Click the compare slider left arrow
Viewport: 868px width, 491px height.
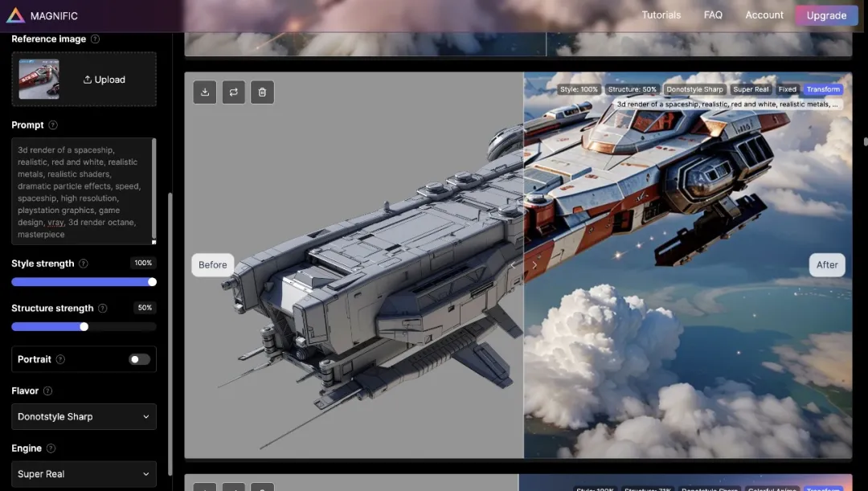point(513,265)
